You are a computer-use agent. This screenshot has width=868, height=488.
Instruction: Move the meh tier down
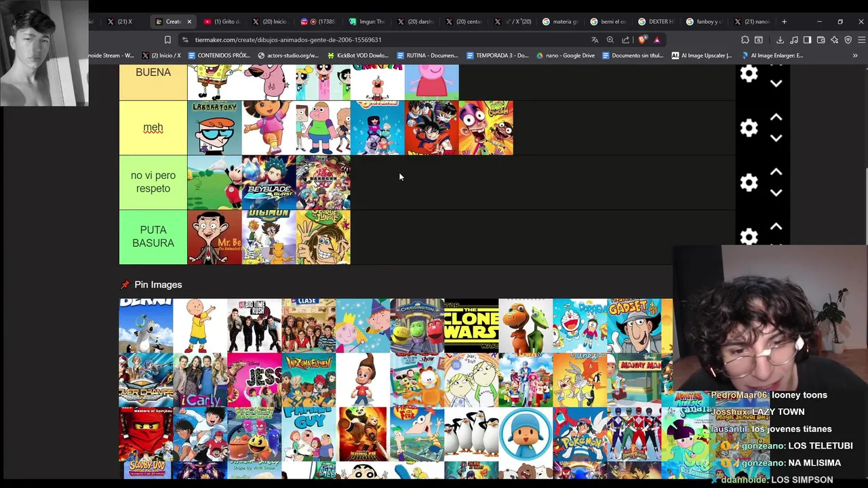tap(776, 138)
